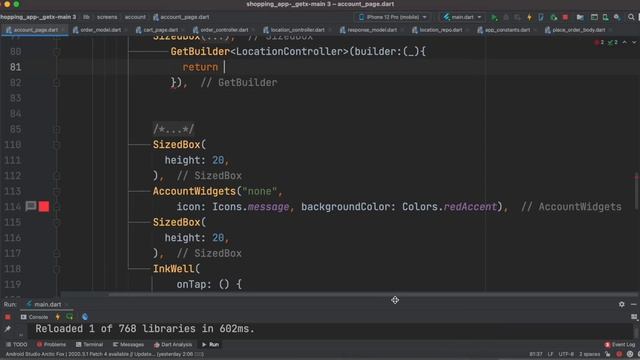This screenshot has height=360, width=640.
Task: Stop the process in the Run panel
Action: click(8, 317)
